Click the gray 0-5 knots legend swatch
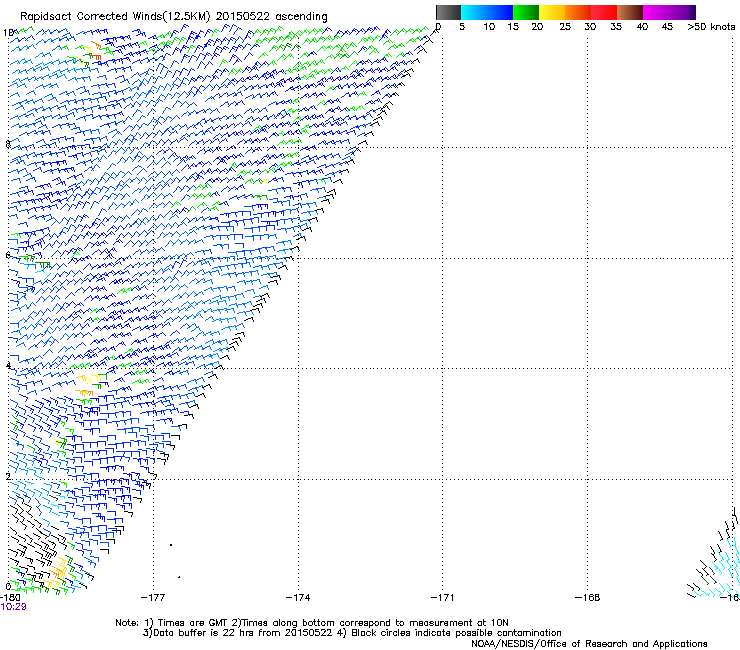Screen dimensions: 740x650 click(448, 12)
